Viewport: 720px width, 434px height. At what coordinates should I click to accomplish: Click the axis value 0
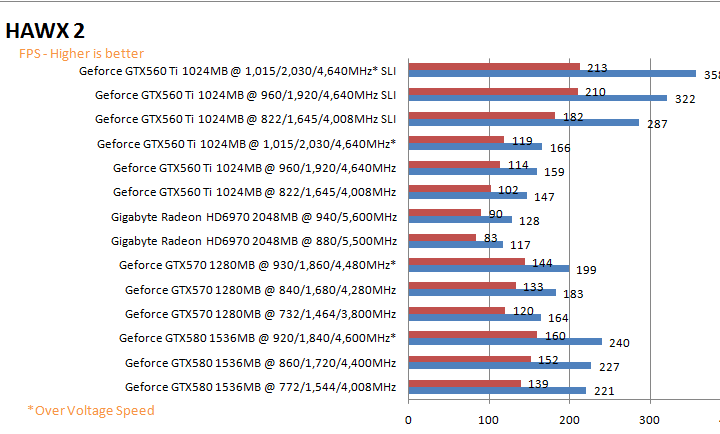[408, 420]
